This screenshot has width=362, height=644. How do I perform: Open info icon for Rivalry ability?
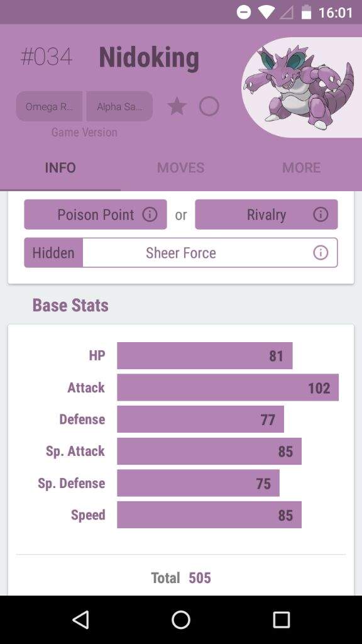pyautogui.click(x=321, y=214)
